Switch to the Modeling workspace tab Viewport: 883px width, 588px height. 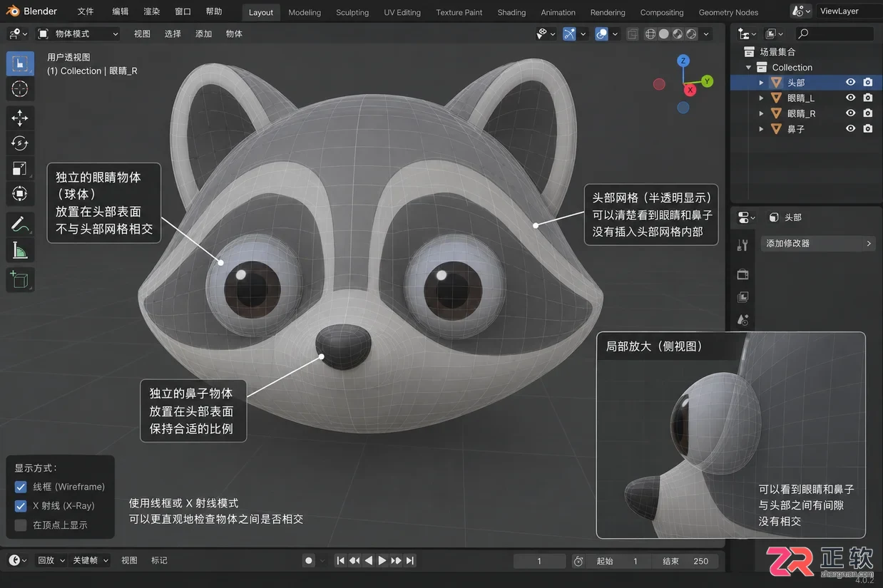[x=305, y=12]
